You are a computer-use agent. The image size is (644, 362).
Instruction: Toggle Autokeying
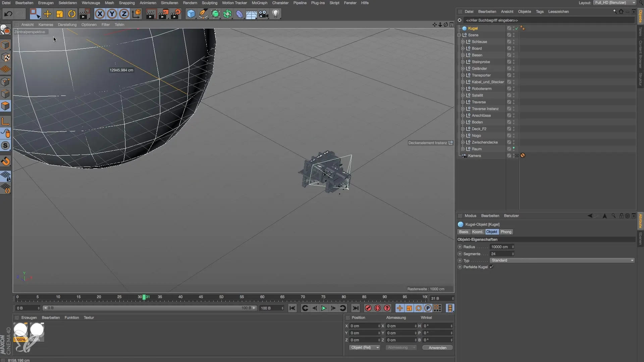click(378, 308)
